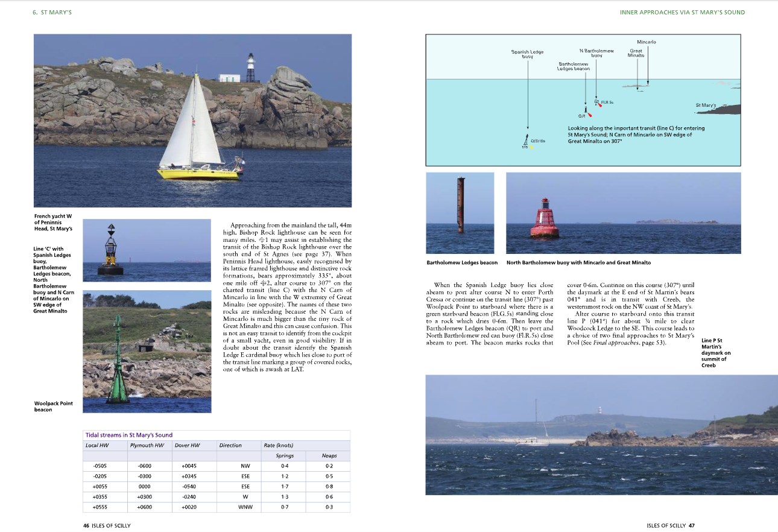Select the -0505 Local HW table cell
Image resolution: width=778 pixels, height=532 pixels.
coord(100,466)
